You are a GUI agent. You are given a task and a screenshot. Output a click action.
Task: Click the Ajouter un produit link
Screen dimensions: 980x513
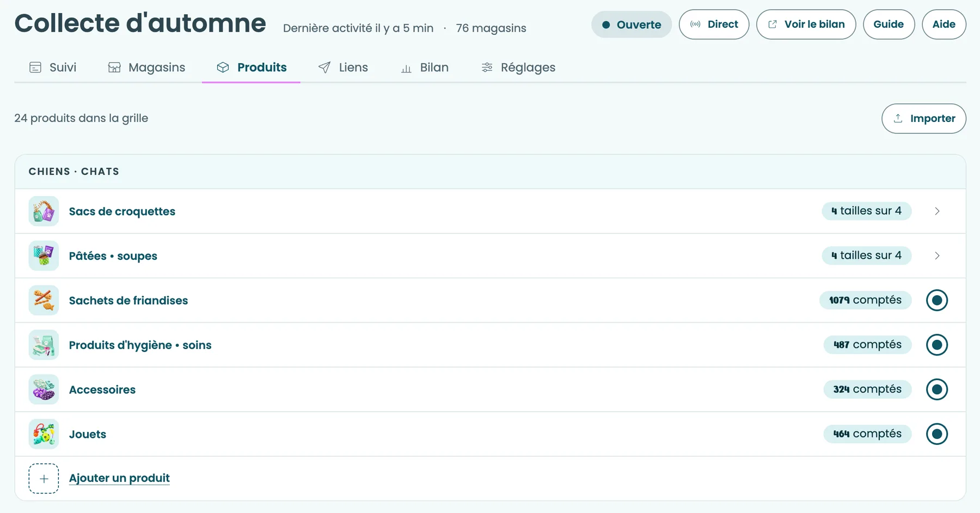click(119, 478)
